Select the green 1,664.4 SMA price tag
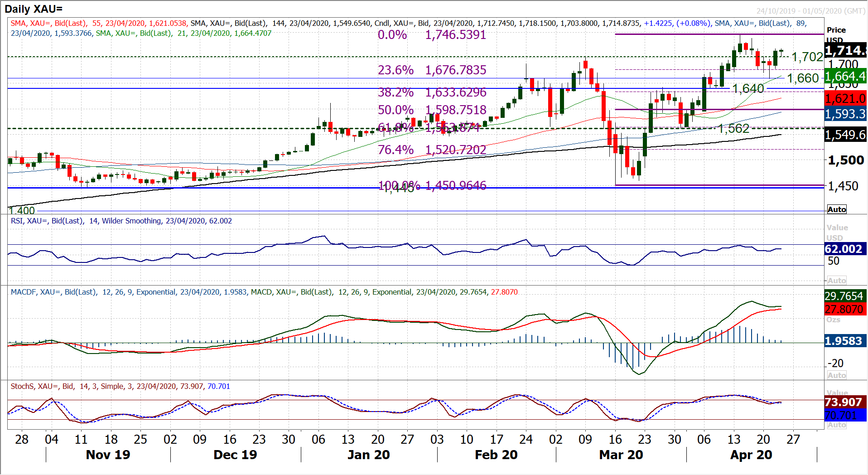Viewport: 868px width, 475px height. coord(845,76)
